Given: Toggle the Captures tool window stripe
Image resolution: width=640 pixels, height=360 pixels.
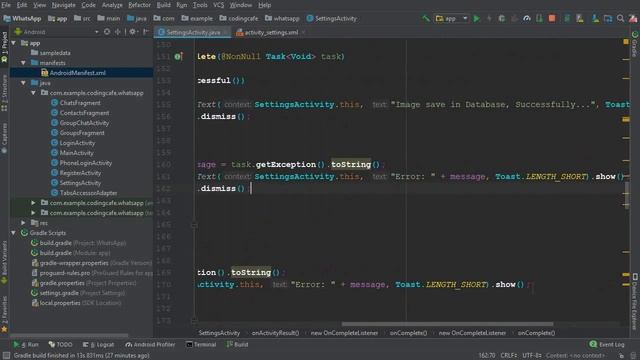Looking at the screenshot, I should [x=4, y=138].
